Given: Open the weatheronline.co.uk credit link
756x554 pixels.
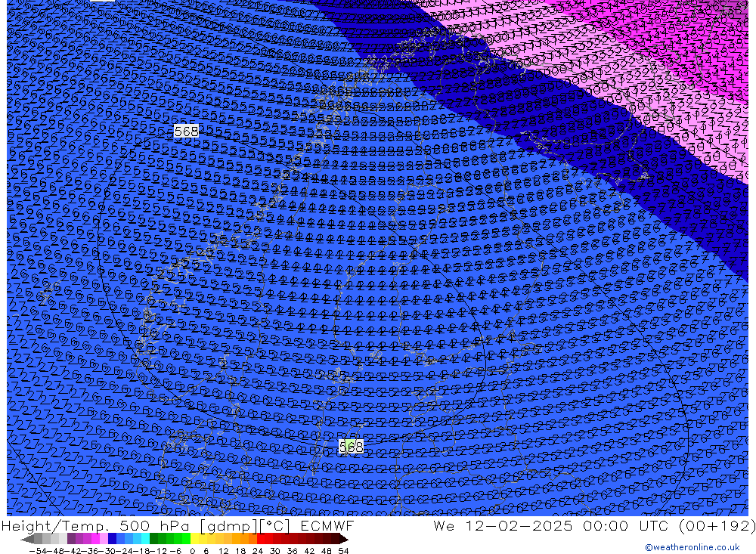Looking at the screenshot, I should point(692,547).
